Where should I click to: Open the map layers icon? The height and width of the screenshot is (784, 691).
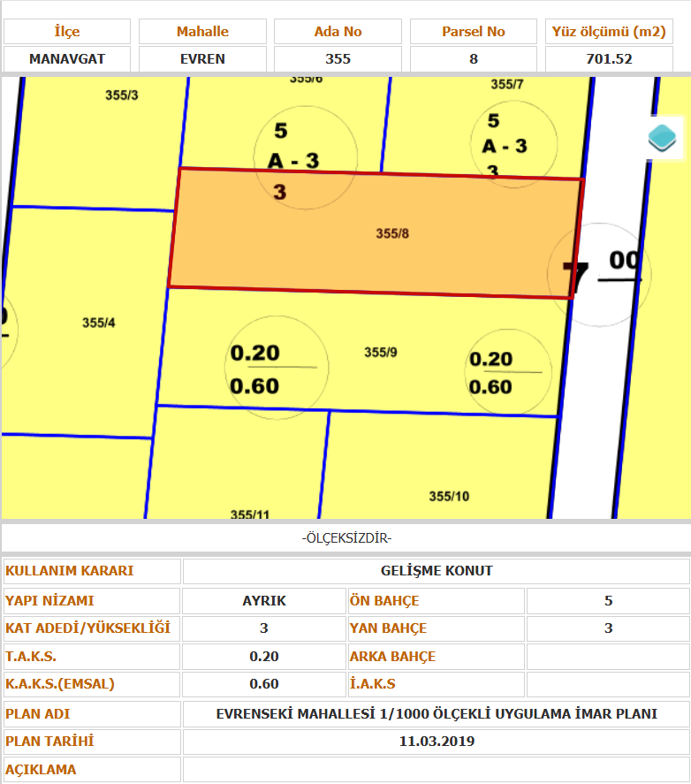tap(661, 136)
